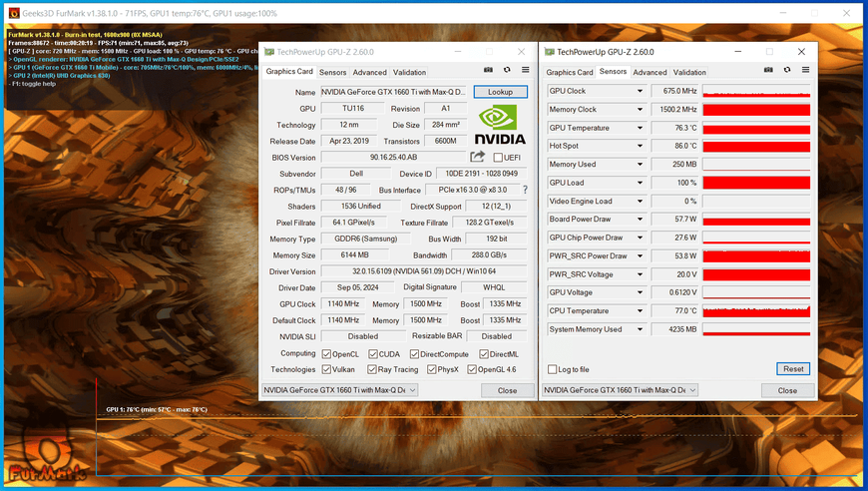Click the NVIDIA logo in Graphics Card tab

[500, 125]
